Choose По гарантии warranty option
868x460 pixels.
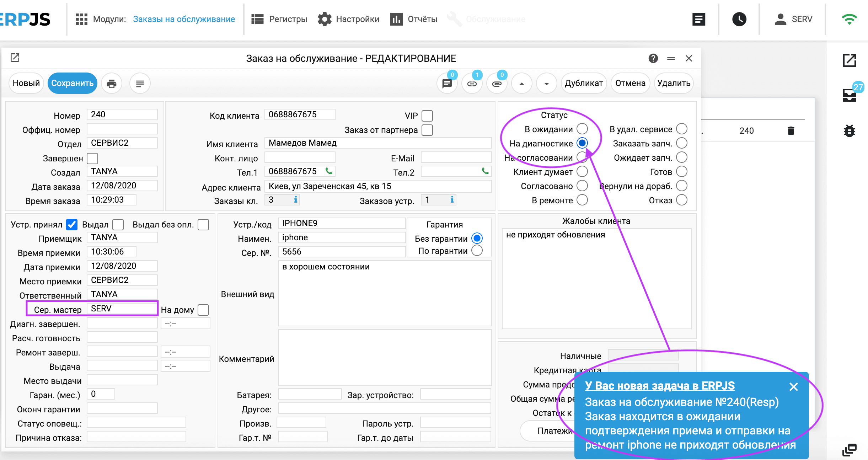click(477, 251)
